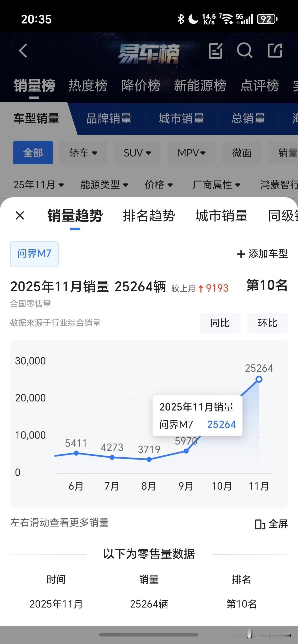Tap the share icon in header
298x644 pixels.
(x=275, y=51)
